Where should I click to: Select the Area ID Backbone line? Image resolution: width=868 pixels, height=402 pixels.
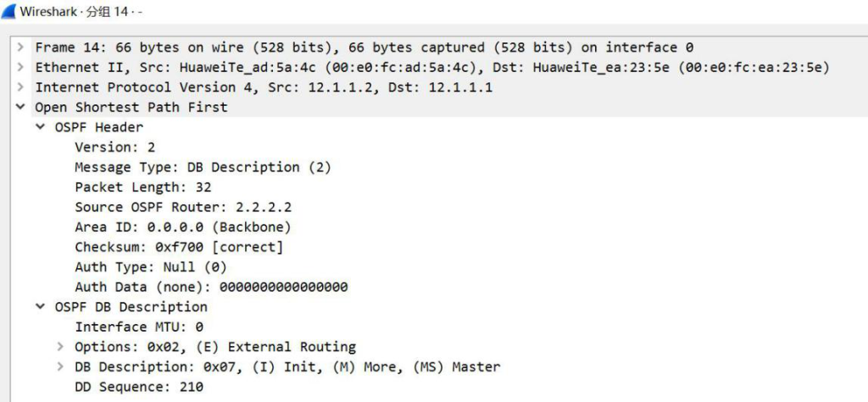pyautogui.click(x=183, y=227)
